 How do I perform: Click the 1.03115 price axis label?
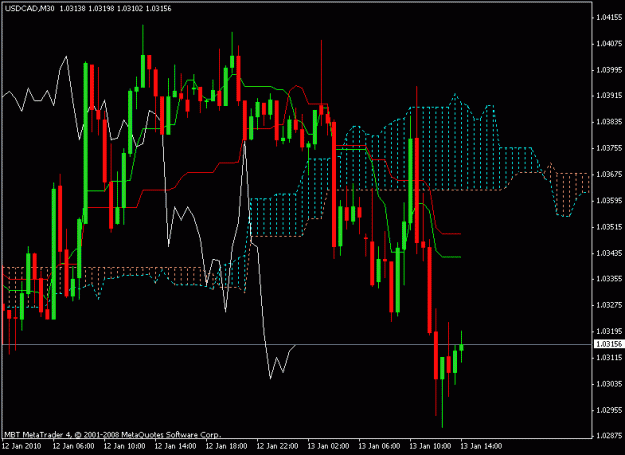[x=609, y=358]
